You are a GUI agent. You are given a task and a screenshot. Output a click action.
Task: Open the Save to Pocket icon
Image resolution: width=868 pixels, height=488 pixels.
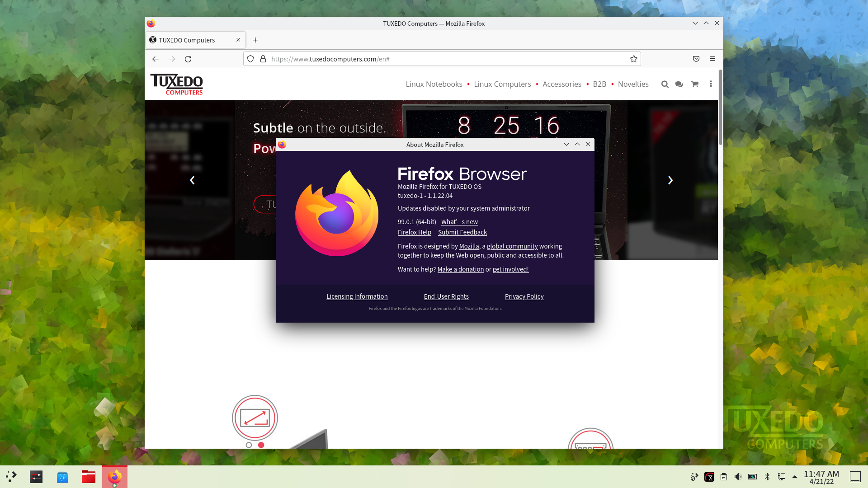click(696, 59)
